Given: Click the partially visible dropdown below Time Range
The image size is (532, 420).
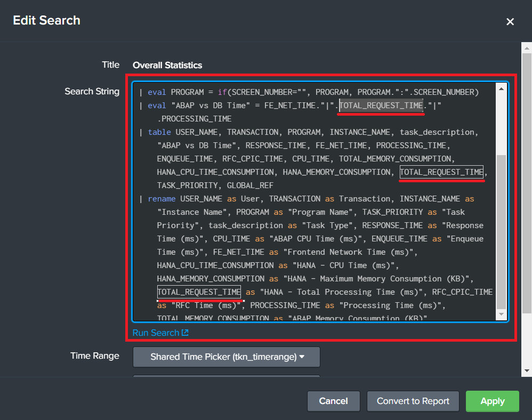Looking at the screenshot, I should pos(226,376).
